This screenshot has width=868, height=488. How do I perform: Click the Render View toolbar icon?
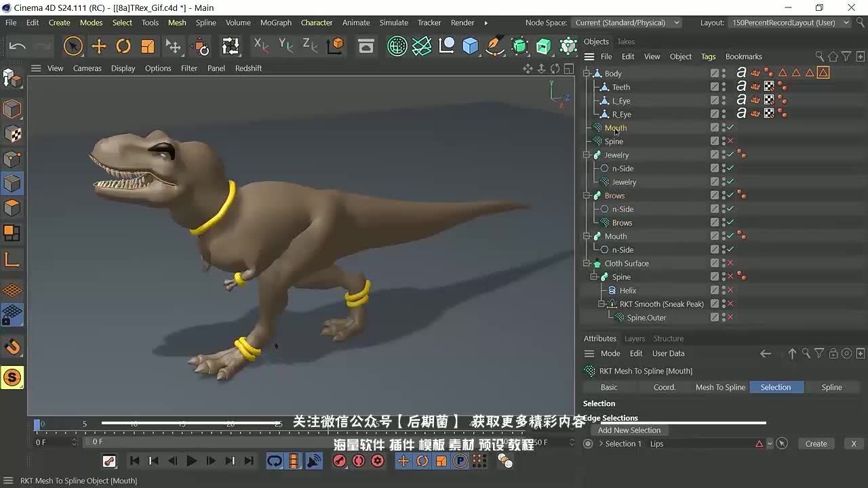click(x=366, y=46)
